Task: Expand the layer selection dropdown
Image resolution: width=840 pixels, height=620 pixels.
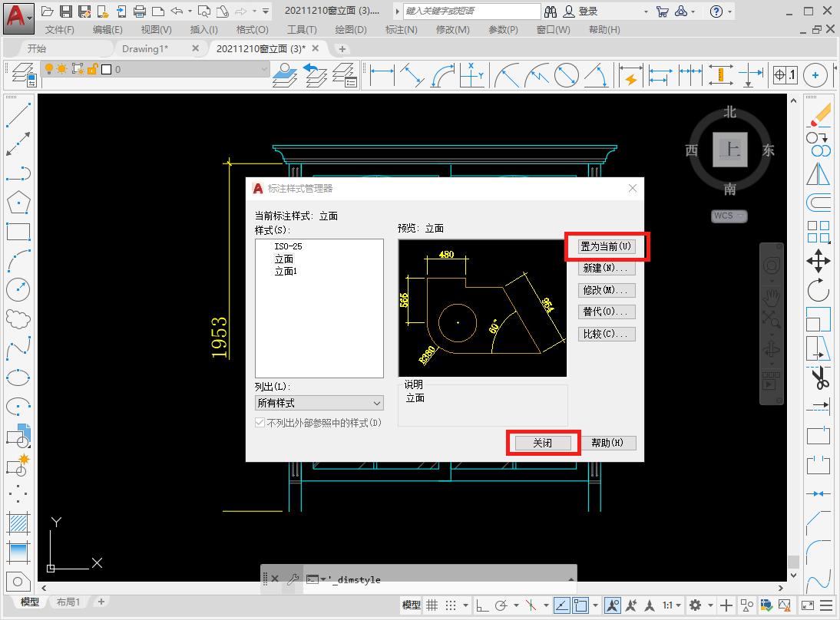Action: click(263, 69)
